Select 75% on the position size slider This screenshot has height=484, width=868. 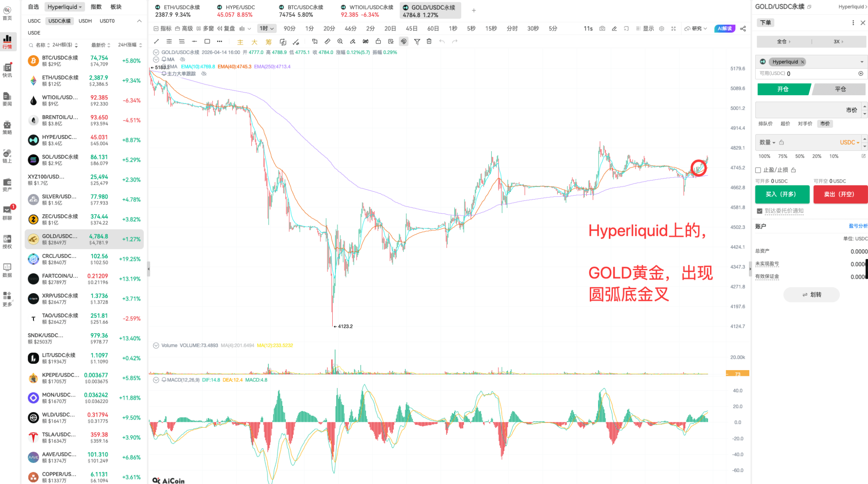782,156
